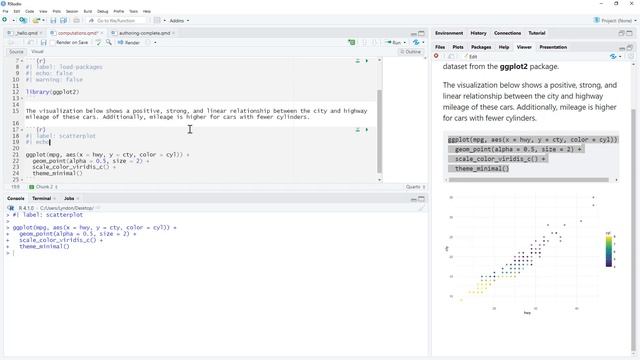Screen dimensions: 640x360
Task: Click the Viewer stop red icon
Action: click(436, 56)
